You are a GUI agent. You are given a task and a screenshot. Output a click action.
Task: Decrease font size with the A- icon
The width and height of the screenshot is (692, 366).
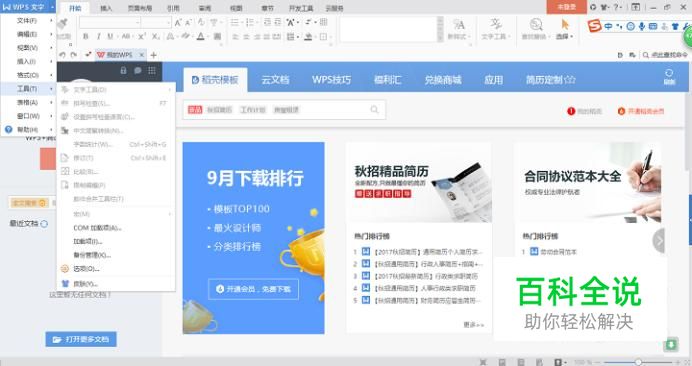[188, 23]
